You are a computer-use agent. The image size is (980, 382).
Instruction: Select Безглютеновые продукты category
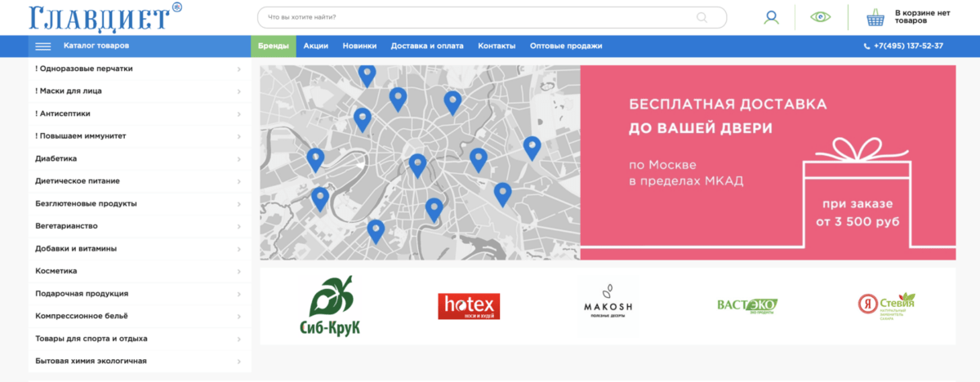[139, 203]
